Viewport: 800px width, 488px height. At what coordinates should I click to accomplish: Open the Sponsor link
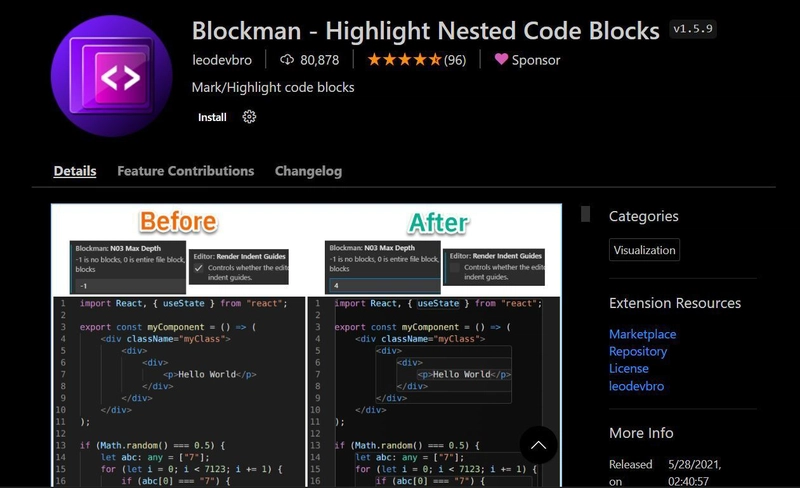(x=536, y=60)
